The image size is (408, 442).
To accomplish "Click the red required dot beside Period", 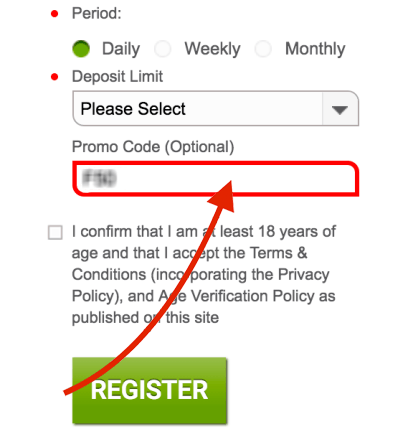I will tap(54, 14).
